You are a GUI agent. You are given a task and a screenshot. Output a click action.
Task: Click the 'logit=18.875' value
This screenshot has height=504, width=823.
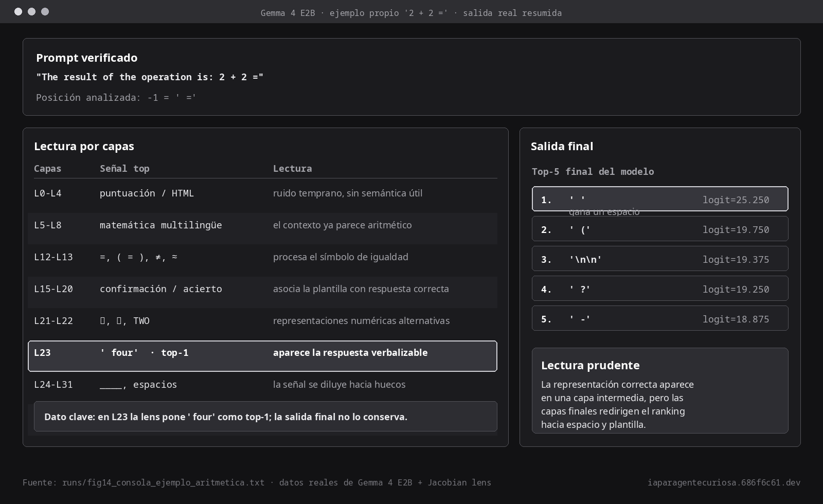pos(736,319)
